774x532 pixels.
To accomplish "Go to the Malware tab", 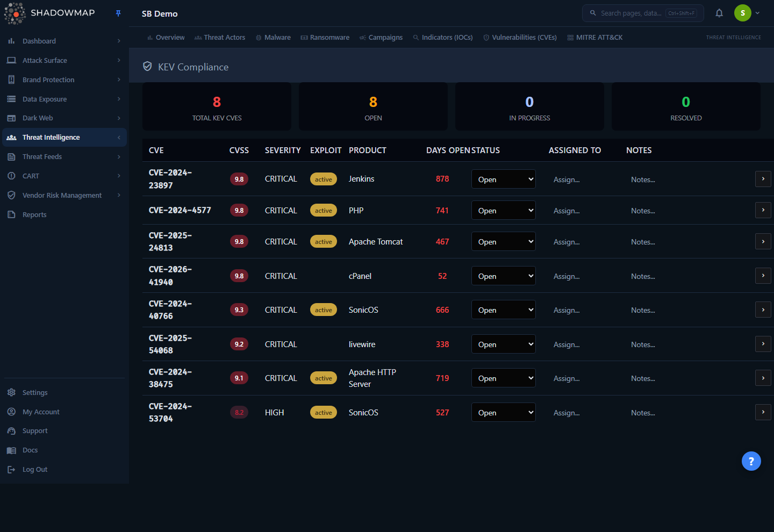I will tap(273, 38).
